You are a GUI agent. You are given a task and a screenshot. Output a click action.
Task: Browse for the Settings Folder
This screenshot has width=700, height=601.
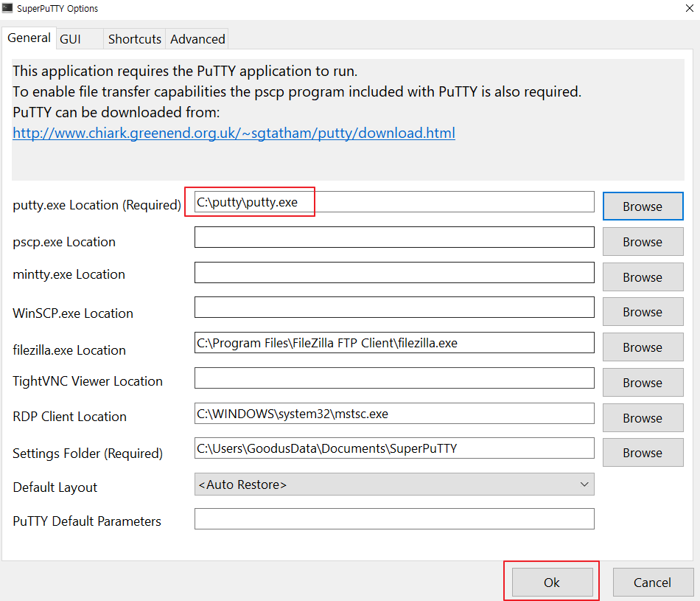tap(643, 452)
